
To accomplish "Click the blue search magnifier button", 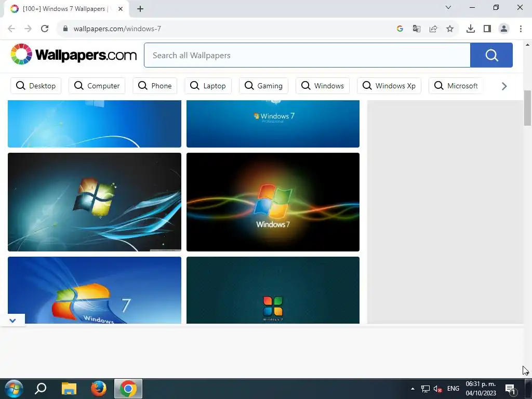I will point(491,55).
